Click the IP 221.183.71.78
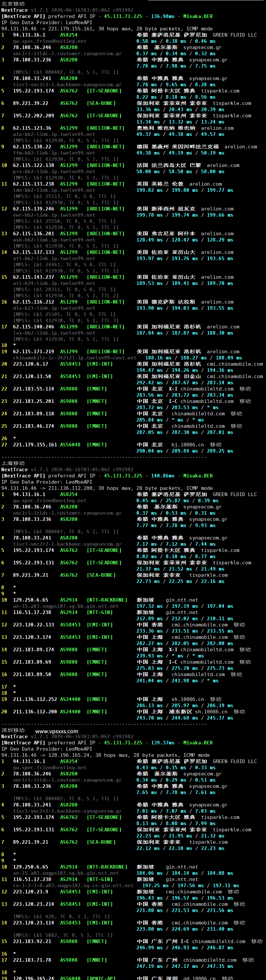 click(32, 961)
